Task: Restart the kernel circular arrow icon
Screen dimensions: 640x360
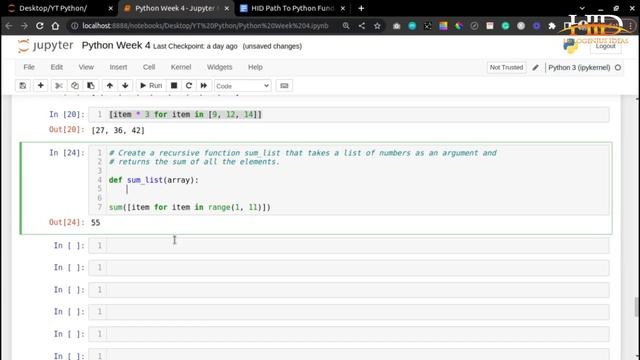Action: (189, 86)
